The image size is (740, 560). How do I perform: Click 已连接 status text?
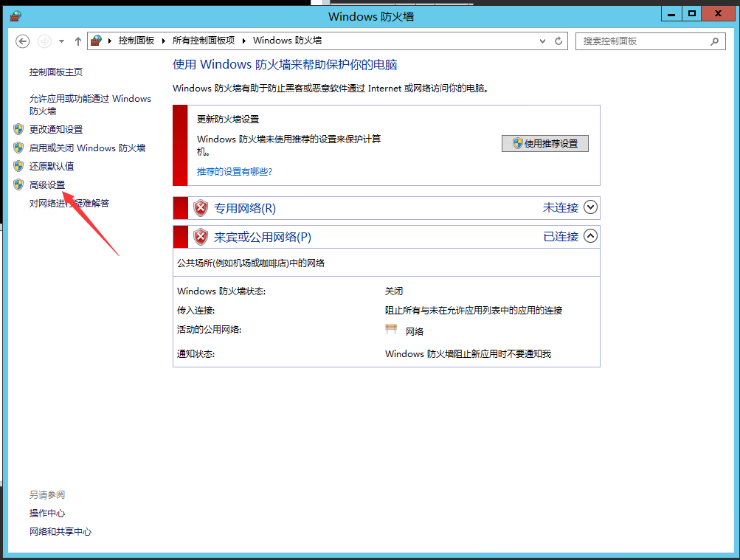561,236
